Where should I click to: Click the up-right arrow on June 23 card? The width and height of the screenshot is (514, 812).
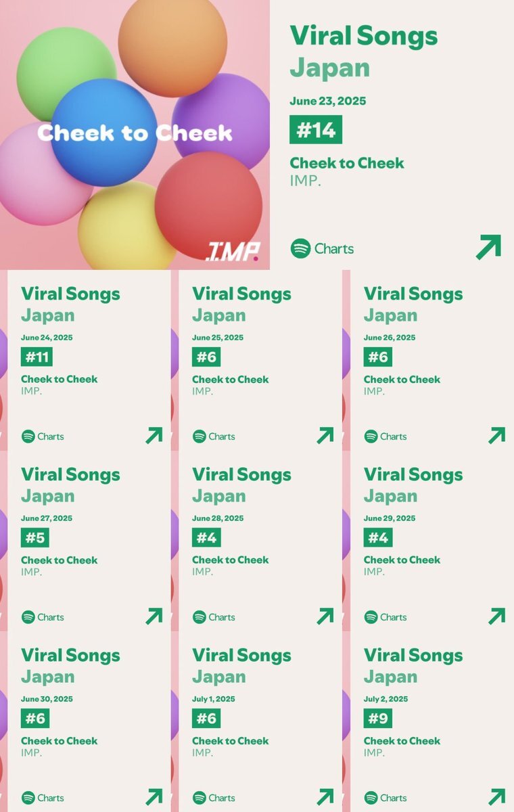(x=488, y=247)
